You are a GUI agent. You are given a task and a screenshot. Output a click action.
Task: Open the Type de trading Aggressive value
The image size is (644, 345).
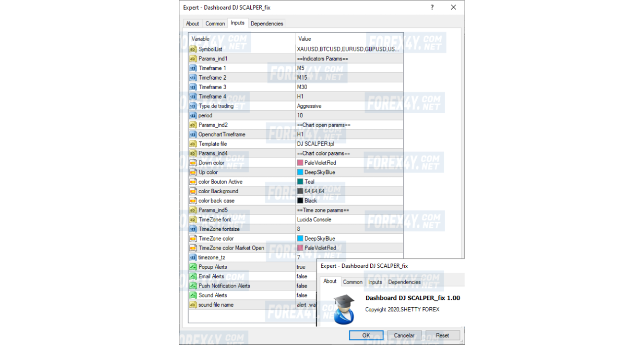(309, 106)
